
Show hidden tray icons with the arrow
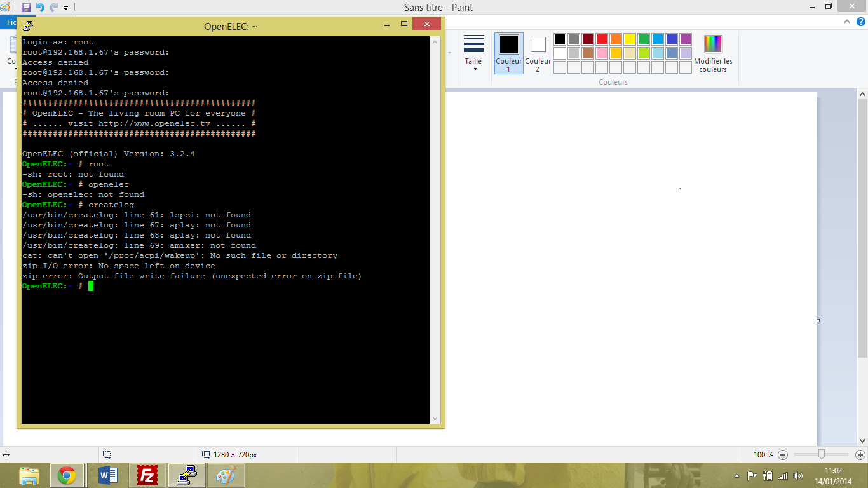[x=736, y=476]
